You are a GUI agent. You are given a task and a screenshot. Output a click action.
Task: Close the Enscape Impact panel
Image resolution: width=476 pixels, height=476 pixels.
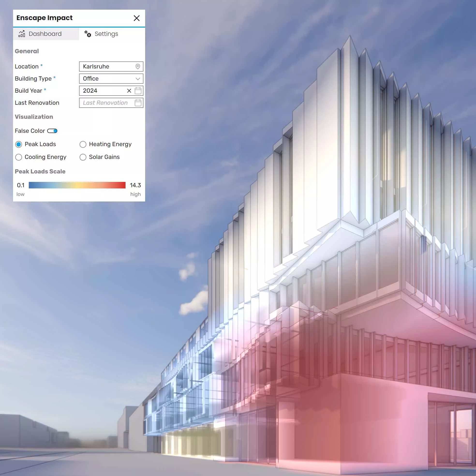point(137,18)
